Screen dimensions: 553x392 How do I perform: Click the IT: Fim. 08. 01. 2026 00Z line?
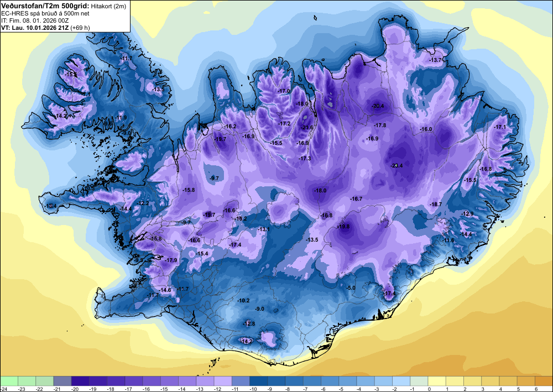34,20
